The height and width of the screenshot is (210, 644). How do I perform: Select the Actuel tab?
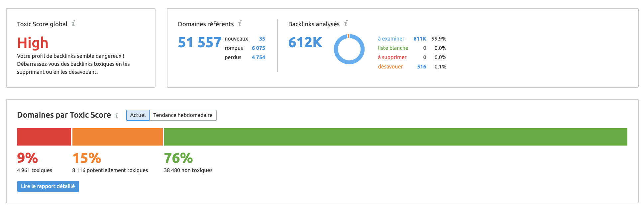click(x=138, y=115)
